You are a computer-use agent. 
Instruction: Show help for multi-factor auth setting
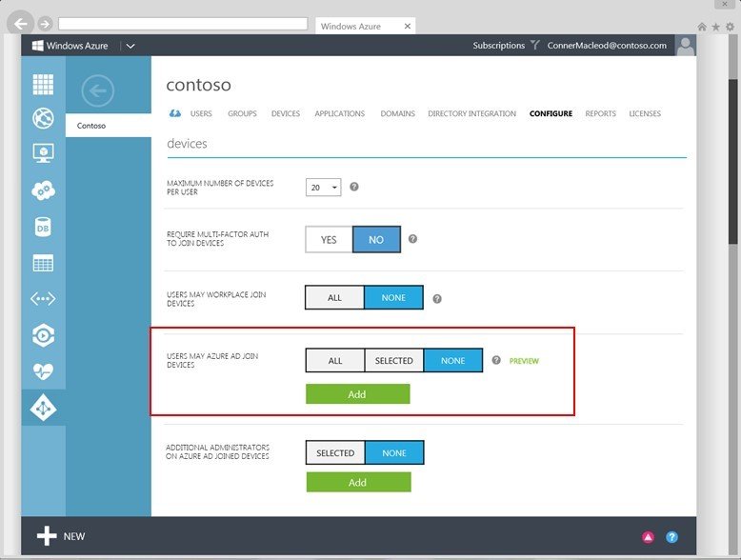tap(412, 239)
